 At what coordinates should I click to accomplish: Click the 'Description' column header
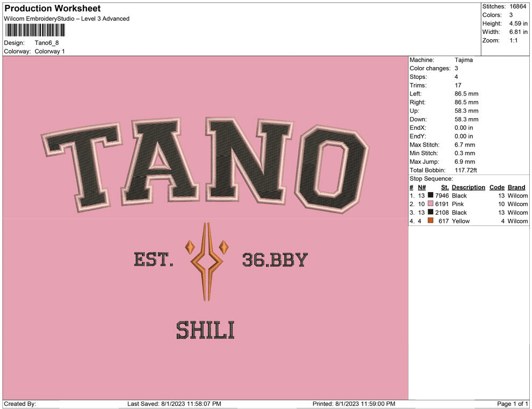[468, 187]
